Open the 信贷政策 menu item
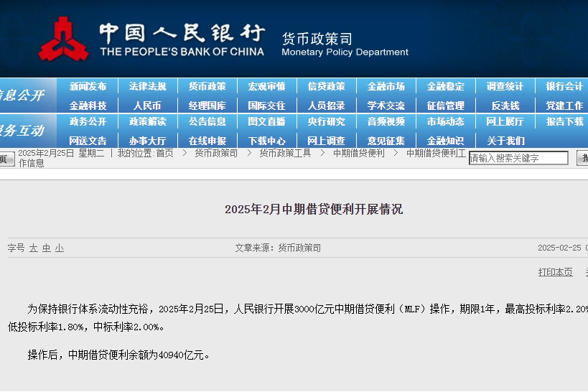The image size is (588, 392). (x=326, y=87)
